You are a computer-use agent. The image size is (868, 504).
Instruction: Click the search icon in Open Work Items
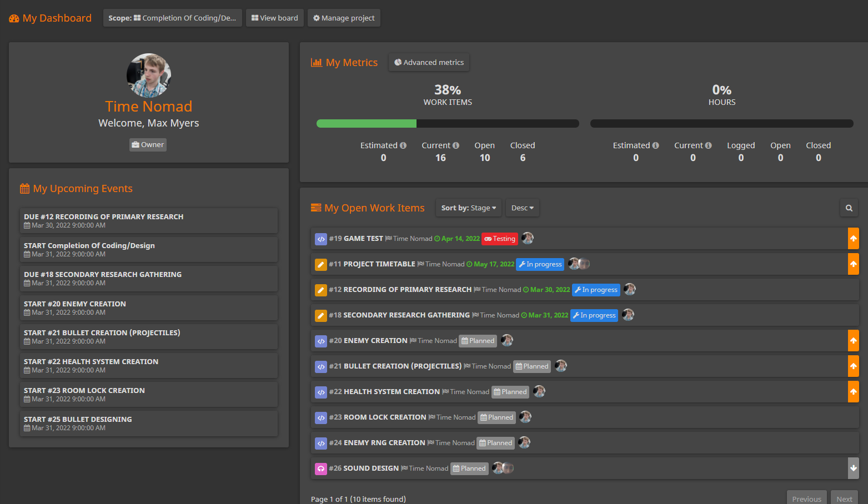click(849, 208)
